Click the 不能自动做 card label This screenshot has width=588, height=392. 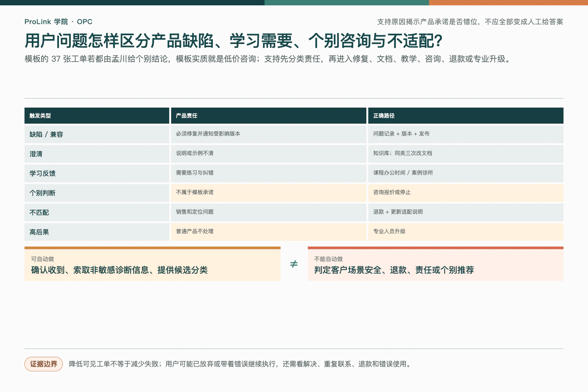coord(328,259)
